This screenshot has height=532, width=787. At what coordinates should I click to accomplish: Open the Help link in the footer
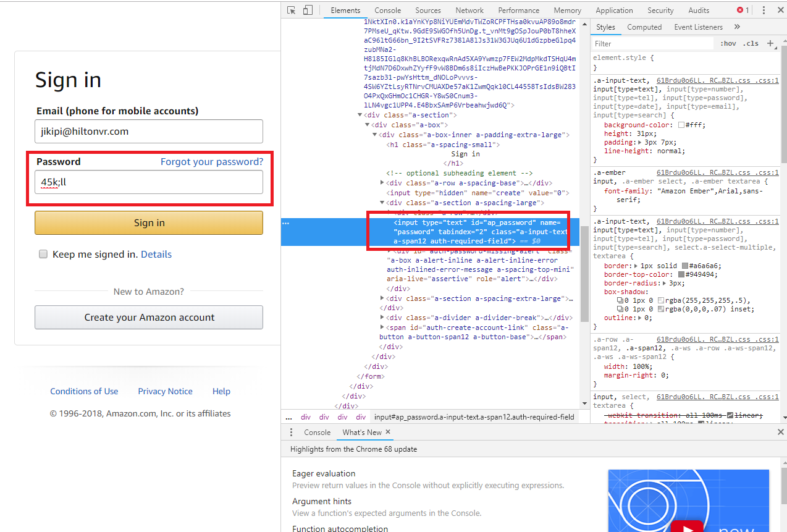click(x=221, y=391)
